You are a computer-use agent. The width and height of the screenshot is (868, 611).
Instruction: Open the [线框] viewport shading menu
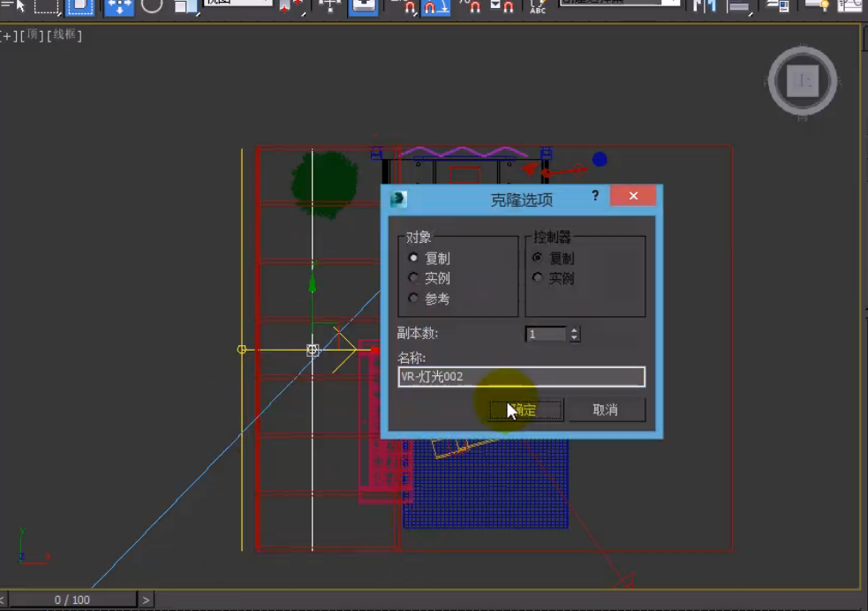(x=65, y=36)
